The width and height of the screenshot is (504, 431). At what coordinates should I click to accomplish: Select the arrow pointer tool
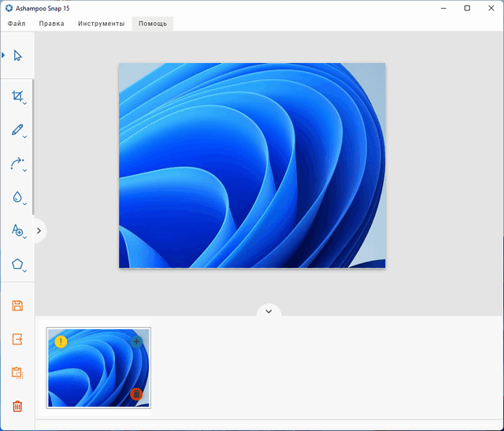pos(17,55)
